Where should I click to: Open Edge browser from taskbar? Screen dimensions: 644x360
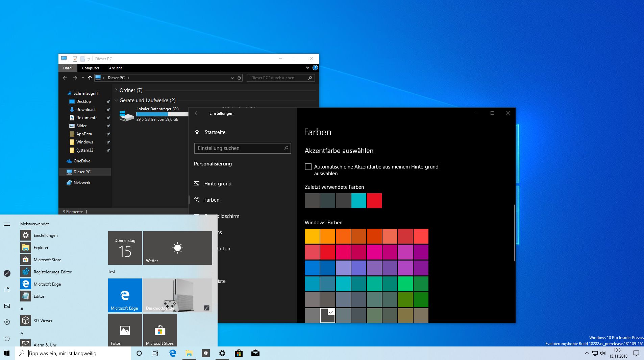173,353
